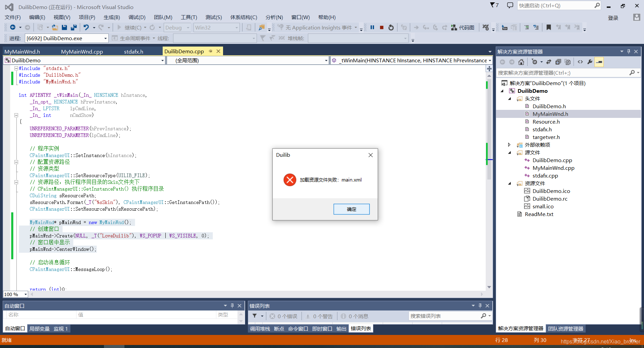Click the red error icon in the Duilib dialog
644x348 pixels.
(x=290, y=180)
